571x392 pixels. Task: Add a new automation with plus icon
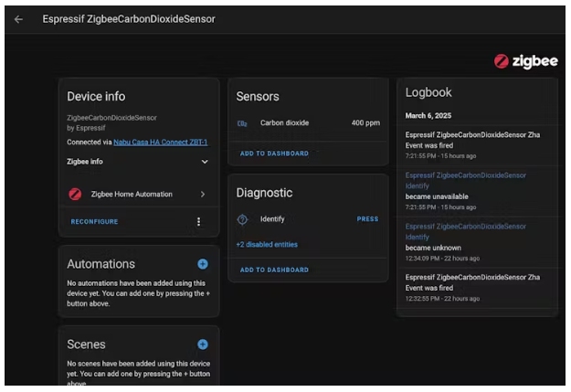[x=203, y=264]
